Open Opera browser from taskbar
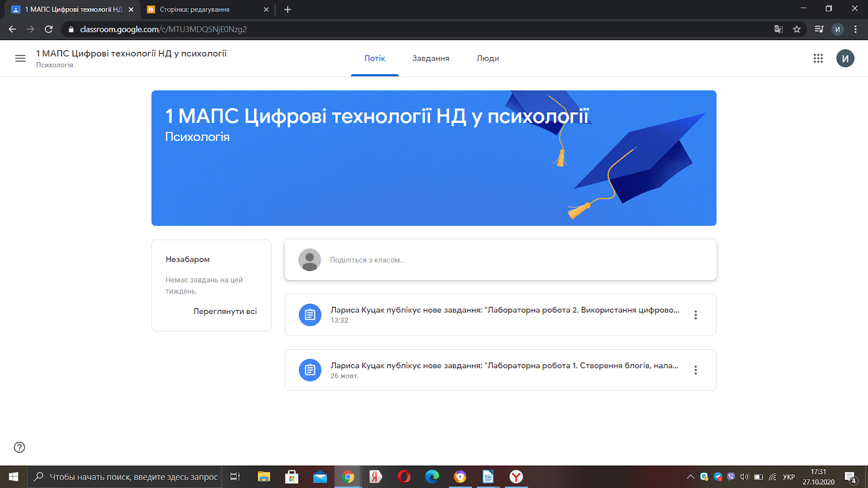The image size is (868, 488). point(404,477)
